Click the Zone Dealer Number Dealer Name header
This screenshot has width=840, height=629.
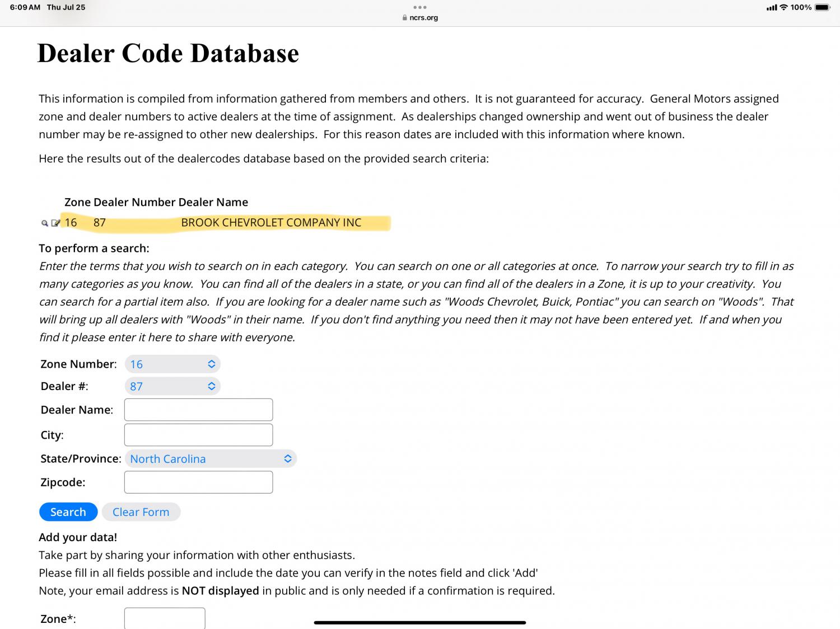point(156,202)
